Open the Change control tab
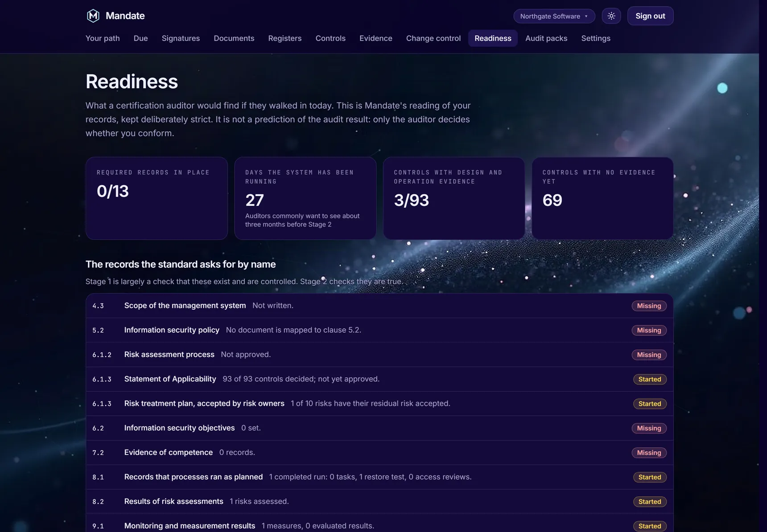The height and width of the screenshot is (532, 767). click(x=433, y=38)
